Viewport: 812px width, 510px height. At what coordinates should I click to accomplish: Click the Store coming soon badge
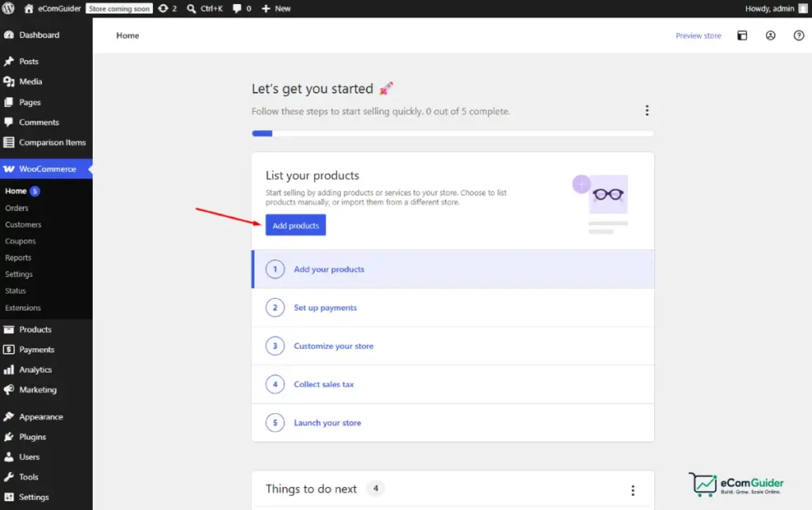tap(119, 9)
